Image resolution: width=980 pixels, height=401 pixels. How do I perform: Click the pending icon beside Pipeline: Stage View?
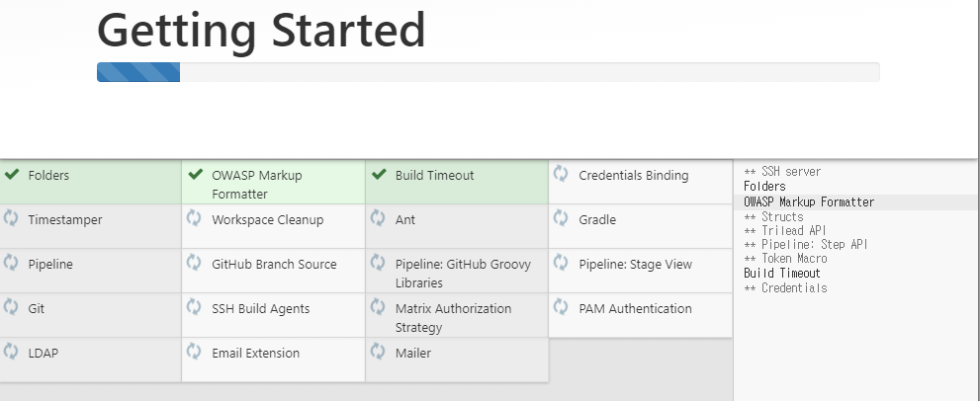tap(561, 263)
